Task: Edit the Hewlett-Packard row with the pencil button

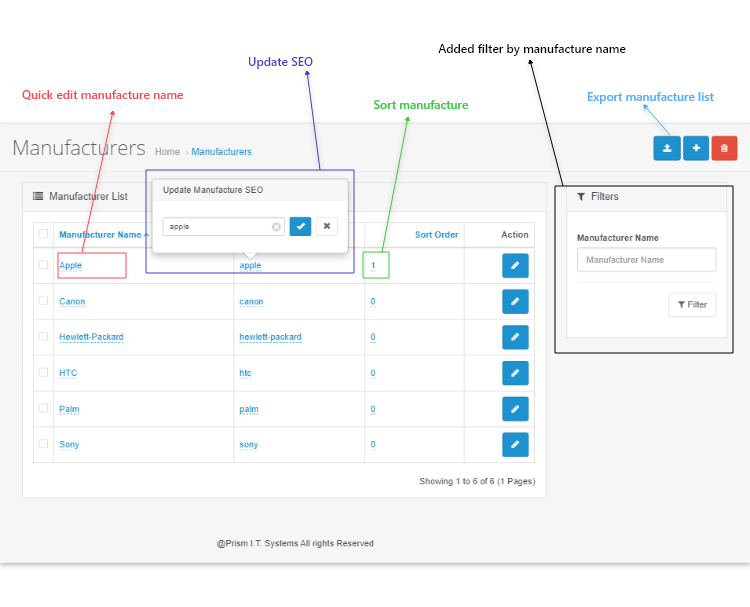Action: tap(515, 337)
